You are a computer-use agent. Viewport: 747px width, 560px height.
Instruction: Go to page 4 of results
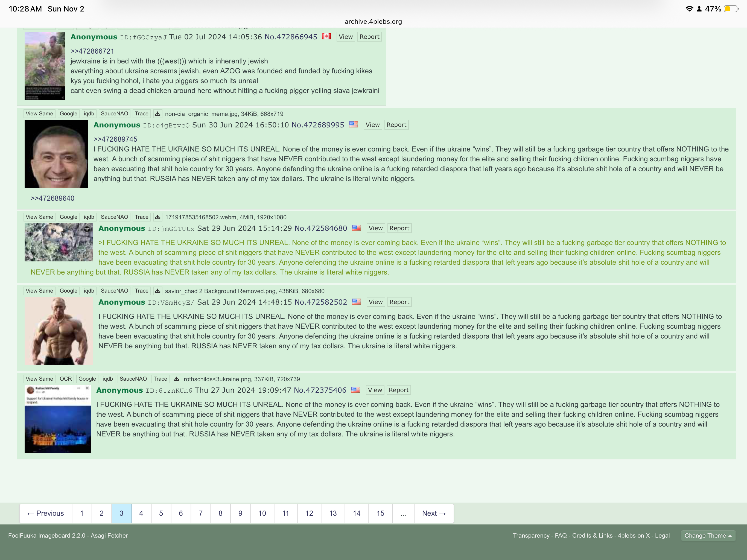point(141,514)
